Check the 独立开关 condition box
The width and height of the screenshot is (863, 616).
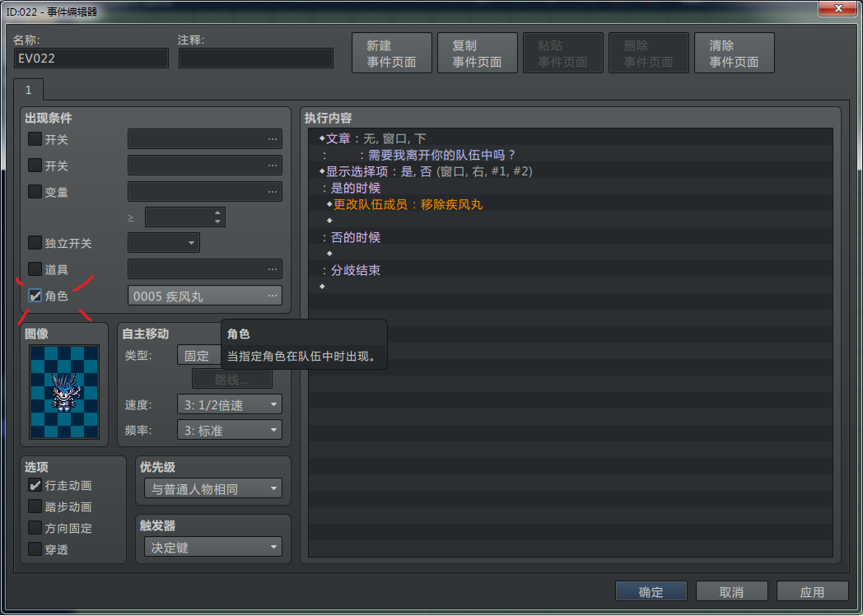coord(35,242)
